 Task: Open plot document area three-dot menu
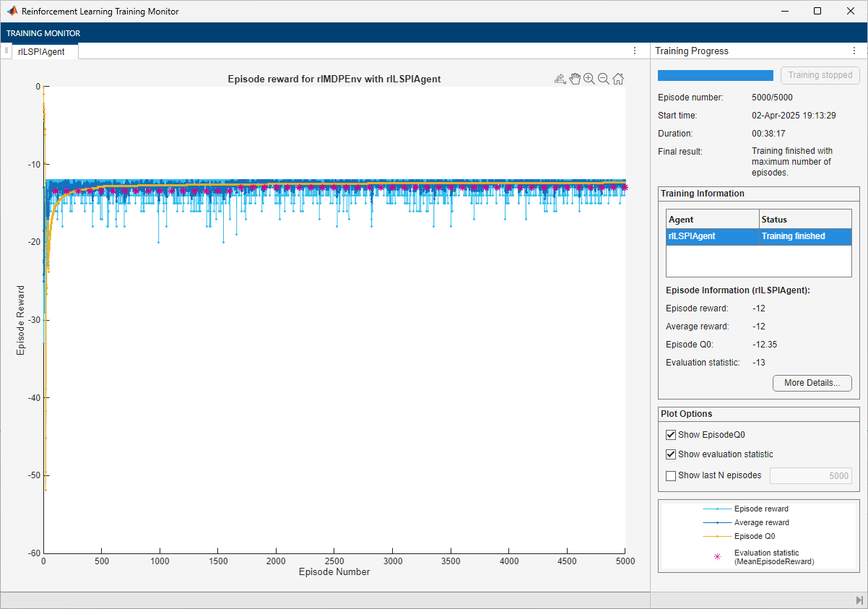(x=635, y=51)
